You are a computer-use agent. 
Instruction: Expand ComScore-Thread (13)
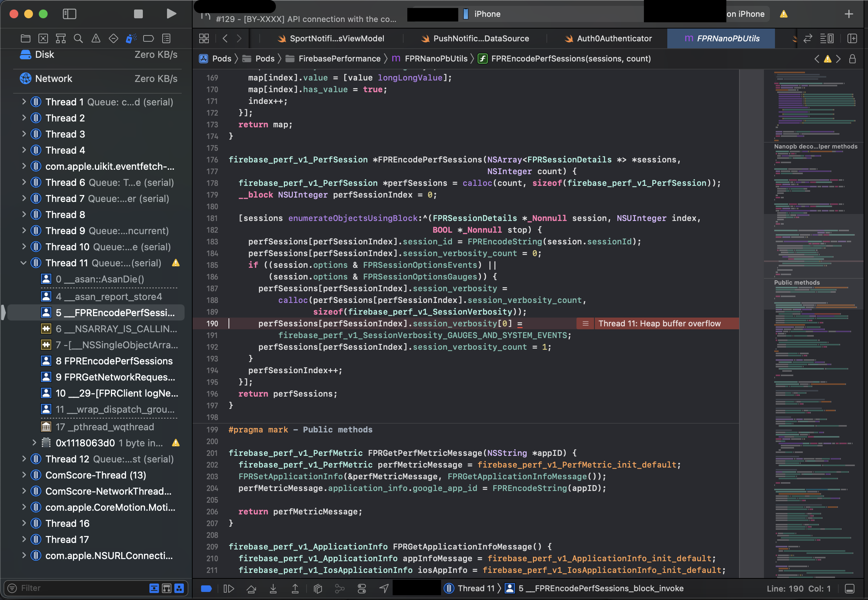pyautogui.click(x=24, y=475)
